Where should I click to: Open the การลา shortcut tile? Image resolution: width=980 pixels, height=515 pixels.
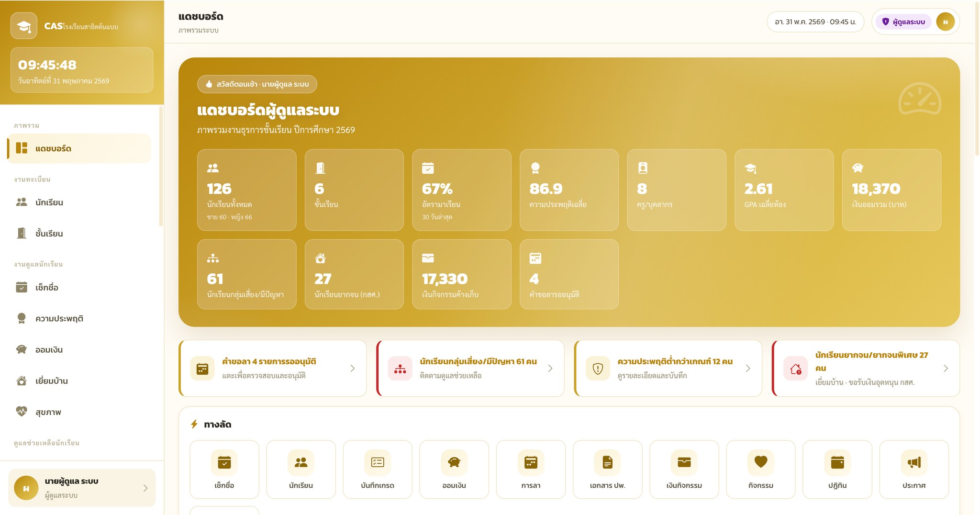[x=531, y=470]
